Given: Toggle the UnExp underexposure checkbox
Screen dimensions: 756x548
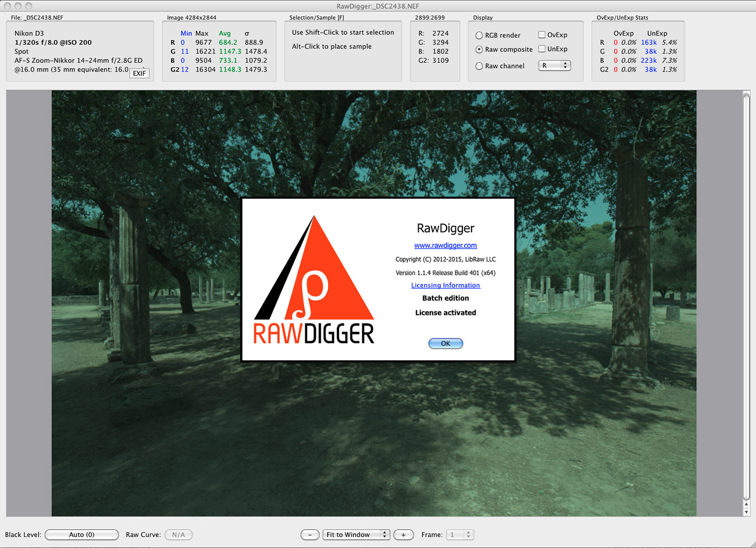Looking at the screenshot, I should (541, 49).
